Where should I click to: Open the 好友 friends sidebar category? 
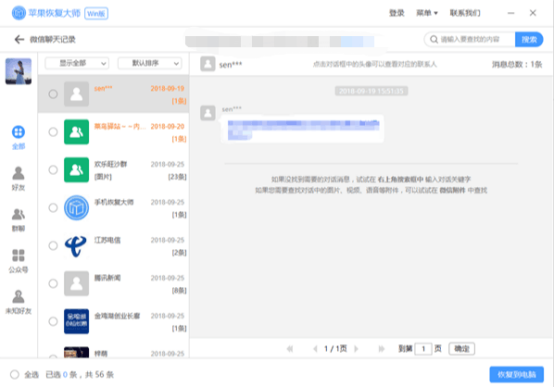point(18,178)
